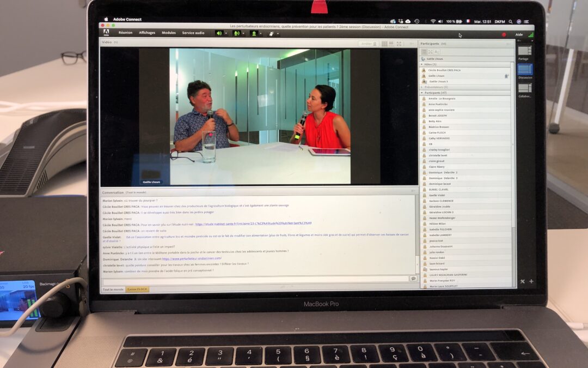Click the raise-hand status icon
This screenshot has width=588, height=368.
tap(272, 33)
